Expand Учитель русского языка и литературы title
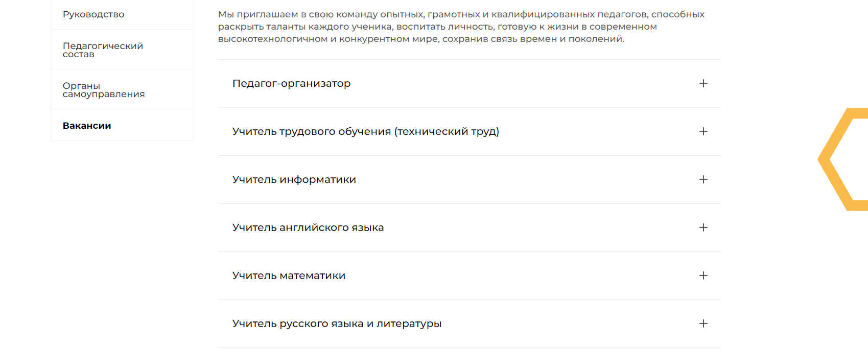The image size is (868, 349). pyautogui.click(x=337, y=323)
